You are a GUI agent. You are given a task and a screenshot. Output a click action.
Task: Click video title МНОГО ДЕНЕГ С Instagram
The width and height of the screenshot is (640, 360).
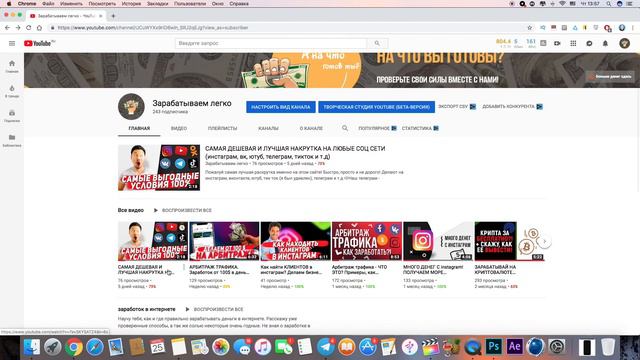click(x=433, y=269)
